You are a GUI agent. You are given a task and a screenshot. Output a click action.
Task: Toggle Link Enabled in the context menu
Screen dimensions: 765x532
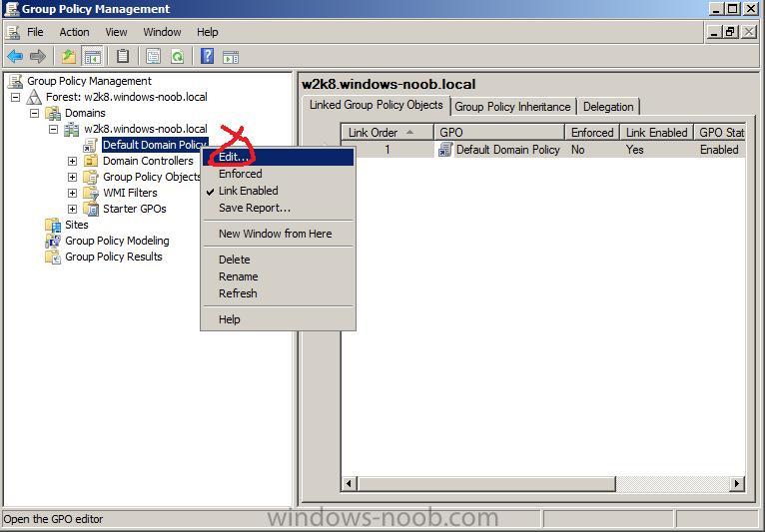point(278,191)
